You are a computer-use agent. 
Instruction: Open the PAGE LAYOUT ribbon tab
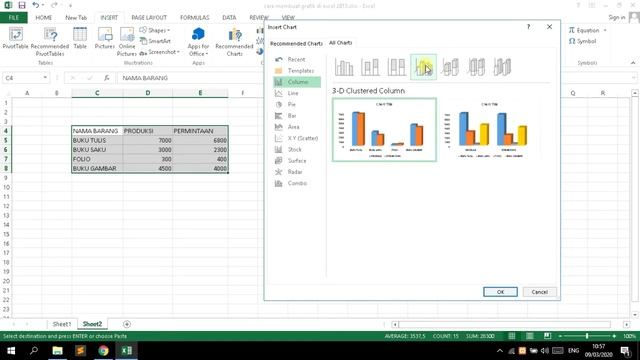149,18
